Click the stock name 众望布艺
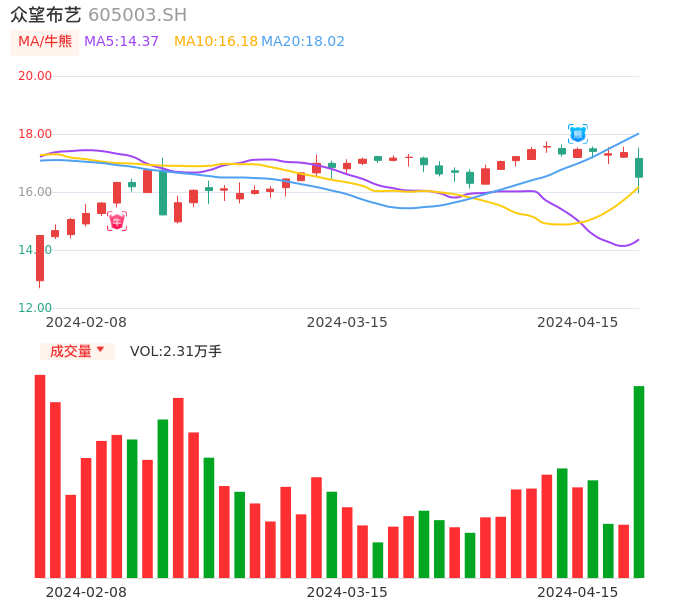The image size is (686, 606). pos(46,15)
